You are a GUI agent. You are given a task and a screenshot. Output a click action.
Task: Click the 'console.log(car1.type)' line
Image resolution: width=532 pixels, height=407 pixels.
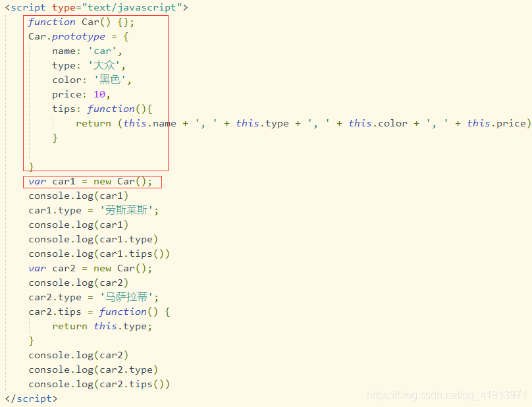(x=93, y=239)
